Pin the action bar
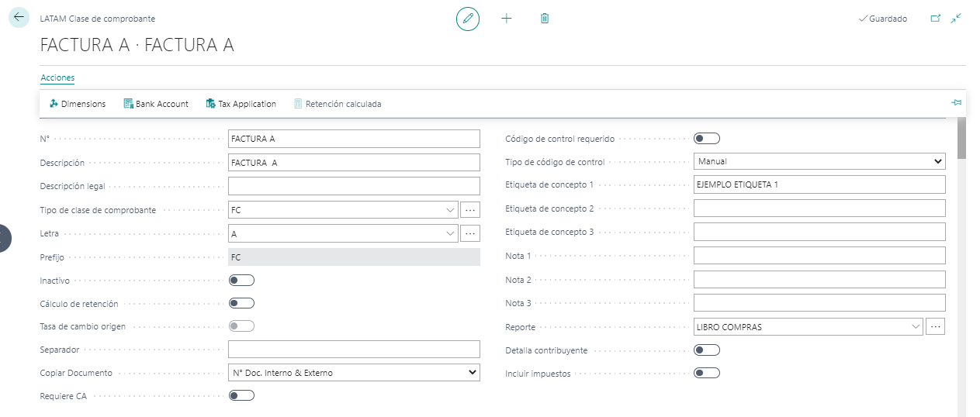This screenshot has width=980, height=417. pos(957,103)
